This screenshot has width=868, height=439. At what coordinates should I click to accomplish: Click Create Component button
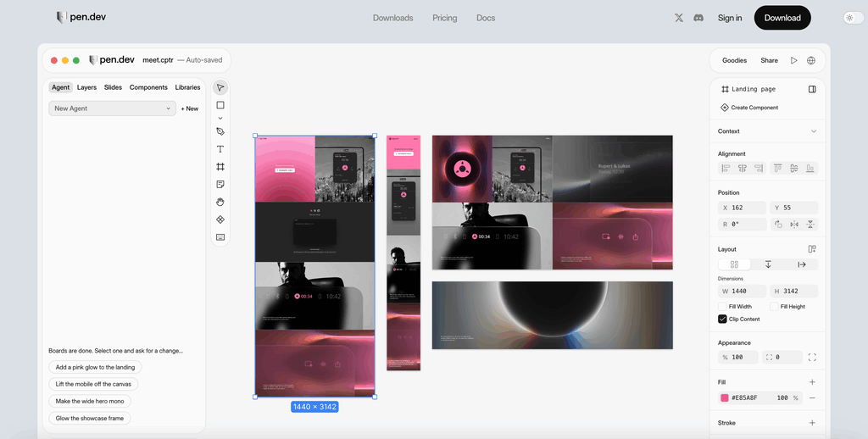point(749,108)
